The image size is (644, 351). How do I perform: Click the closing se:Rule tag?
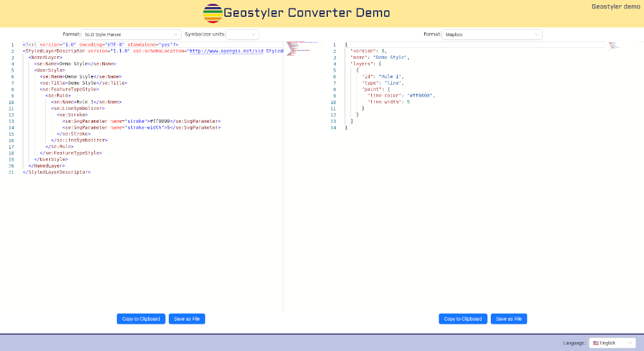point(59,147)
